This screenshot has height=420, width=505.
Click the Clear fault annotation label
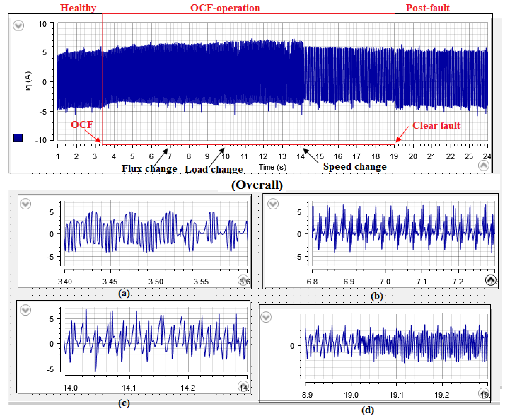coord(436,126)
